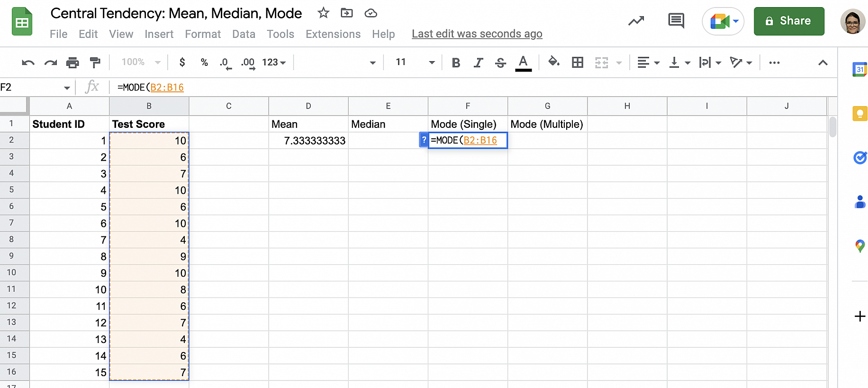
Task: Open the Extensions menu
Action: [x=333, y=34]
